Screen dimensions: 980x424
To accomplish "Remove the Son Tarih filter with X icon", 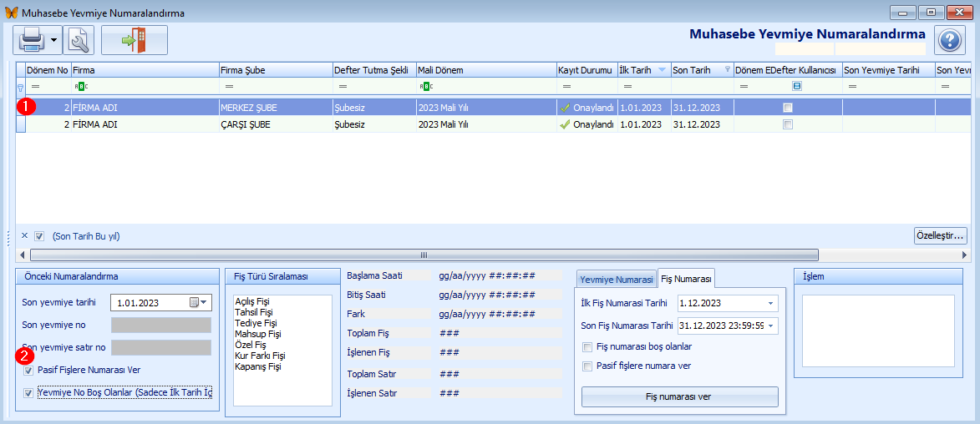I will coord(24,236).
